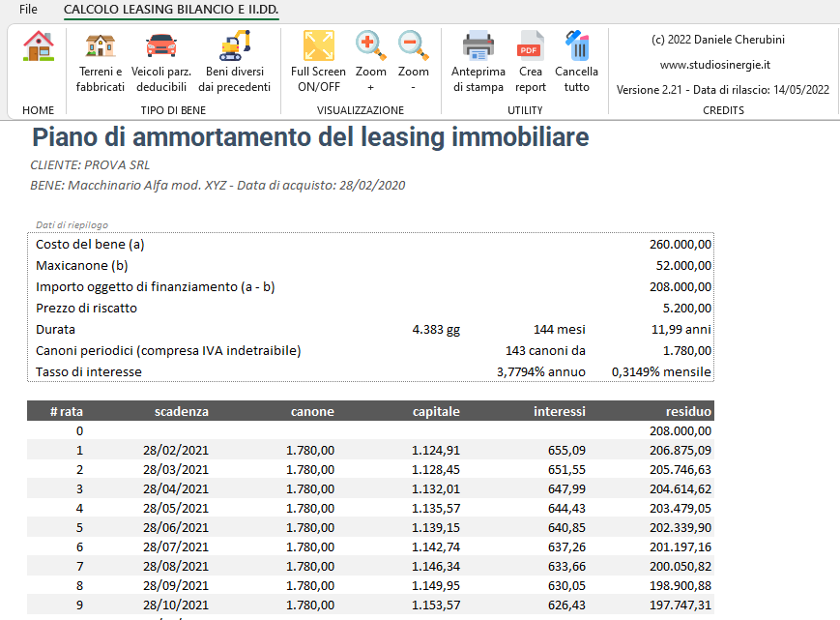The height and width of the screenshot is (620, 840).
Task: Select CALCOLO LEASING BILANCIO E II.DD. tab
Action: pos(171,9)
